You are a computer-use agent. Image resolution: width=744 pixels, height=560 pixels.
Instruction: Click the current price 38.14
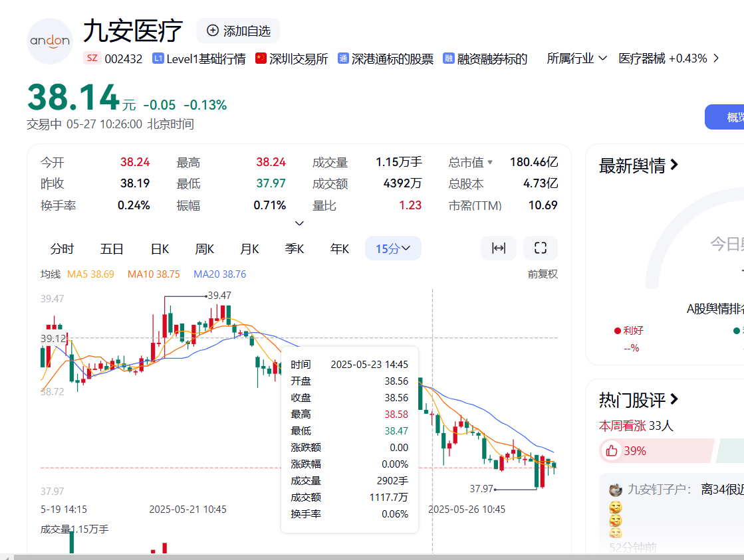click(73, 97)
